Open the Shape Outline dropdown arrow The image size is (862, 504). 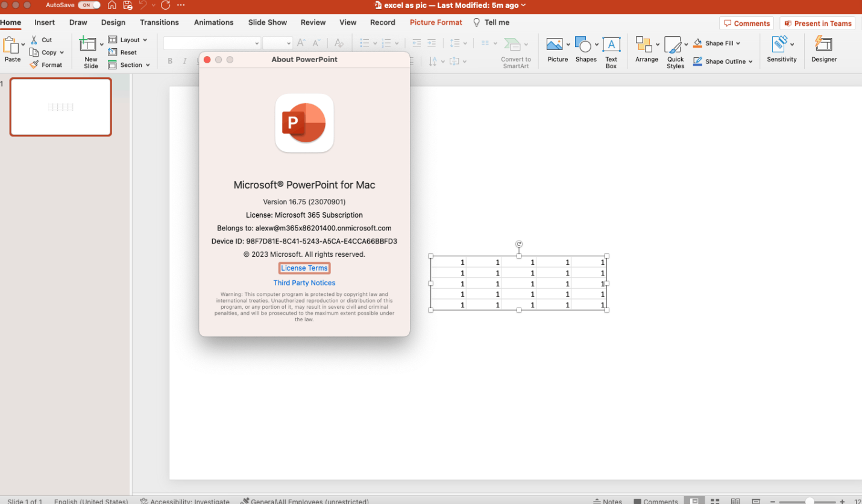tap(750, 61)
